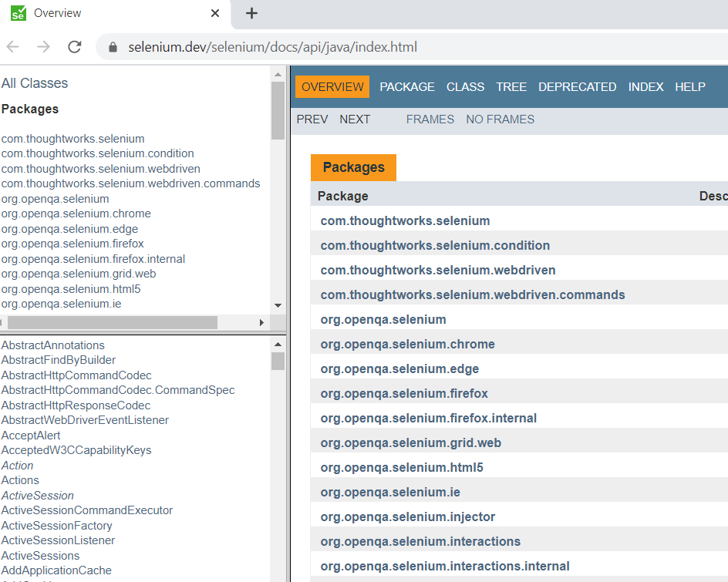Open the AbstractWebDriverEventListener class
The image size is (728, 582).
tap(85, 419)
